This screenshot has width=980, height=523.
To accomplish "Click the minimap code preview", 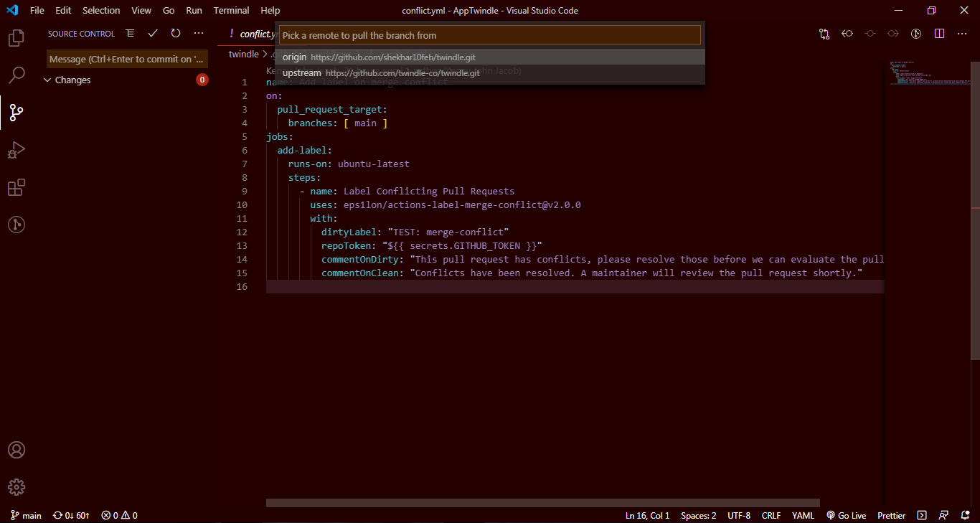I will [x=929, y=72].
